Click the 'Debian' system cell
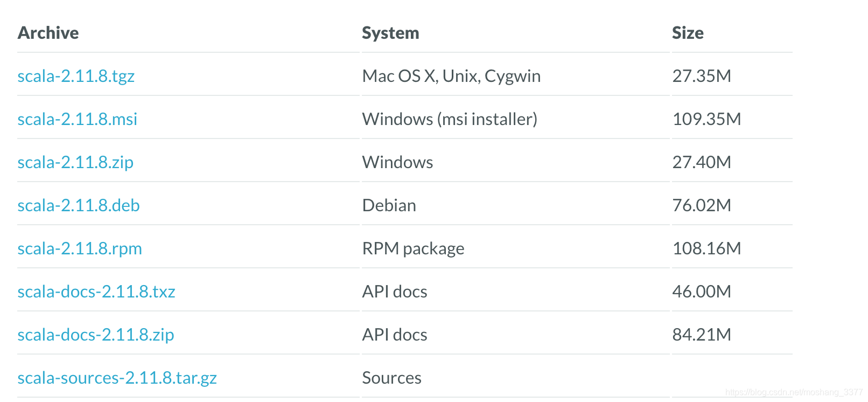Screen dimensions: 868x402 (x=389, y=205)
